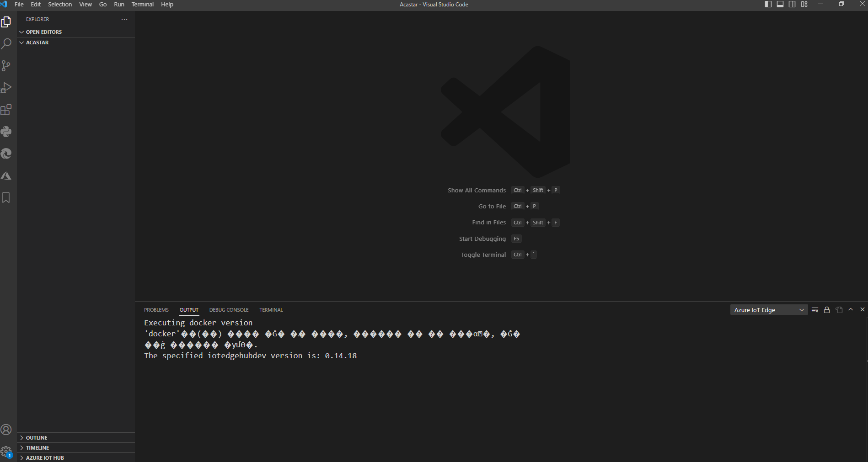Open Customize Layout options
868x462 pixels.
click(x=804, y=4)
